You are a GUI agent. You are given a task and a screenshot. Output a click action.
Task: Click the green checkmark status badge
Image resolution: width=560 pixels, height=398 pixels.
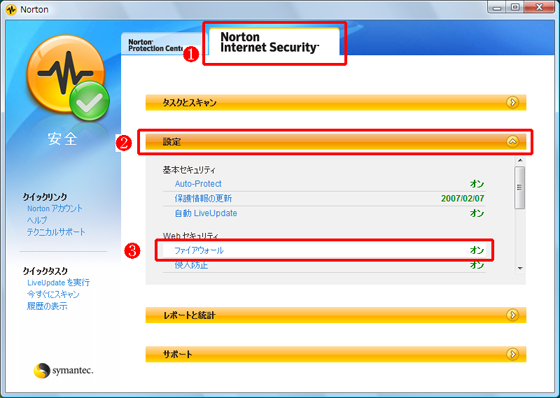point(89,101)
